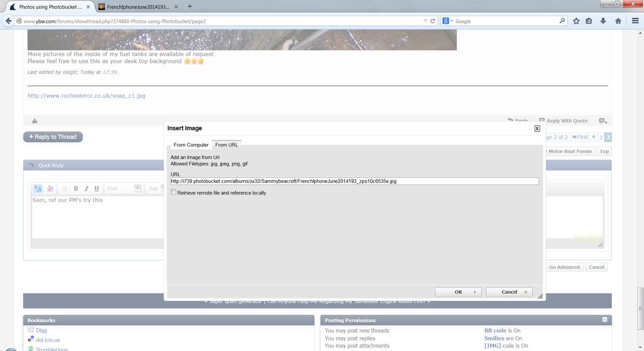Open the Font dropdown in Quick Reply

pyautogui.click(x=137, y=188)
